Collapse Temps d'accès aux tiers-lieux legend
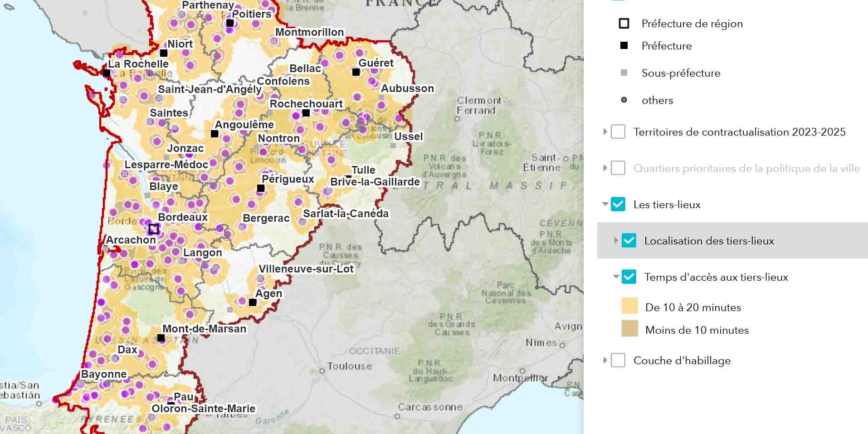 click(616, 277)
